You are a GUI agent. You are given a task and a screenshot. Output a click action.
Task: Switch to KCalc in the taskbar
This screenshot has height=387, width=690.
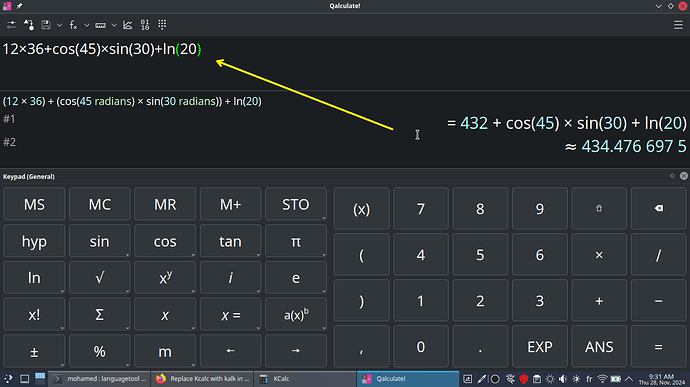[305, 379]
